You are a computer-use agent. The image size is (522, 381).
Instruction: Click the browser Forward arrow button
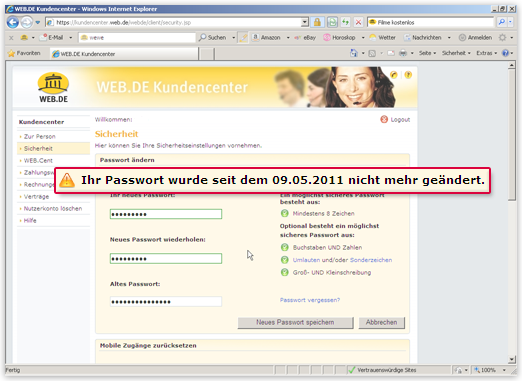(27, 22)
